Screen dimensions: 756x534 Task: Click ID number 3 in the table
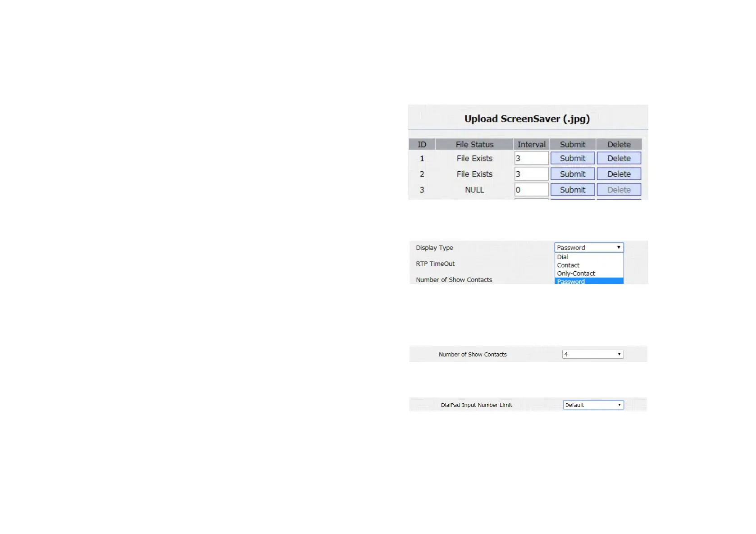(x=422, y=190)
